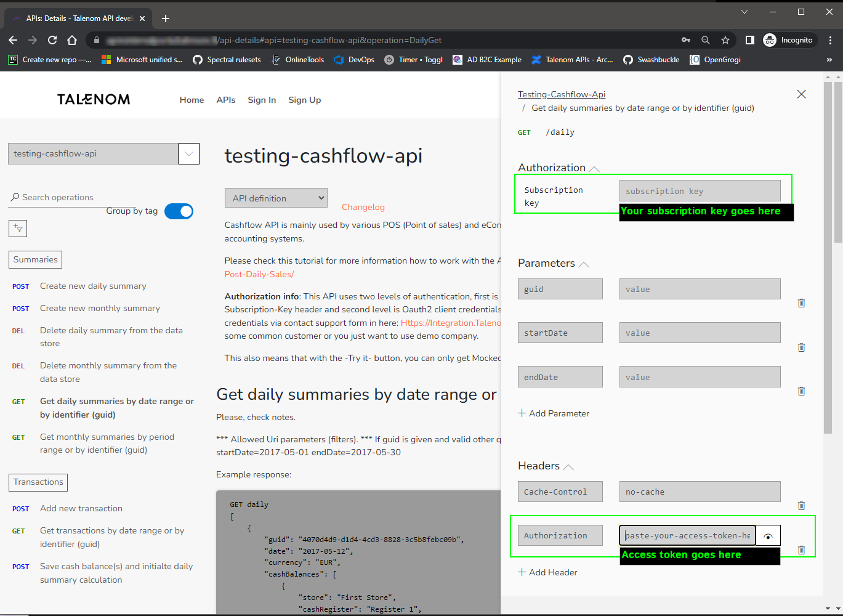Viewport: 843px width, 616px height.
Task: Open the Sign In navigation item
Action: tap(262, 100)
